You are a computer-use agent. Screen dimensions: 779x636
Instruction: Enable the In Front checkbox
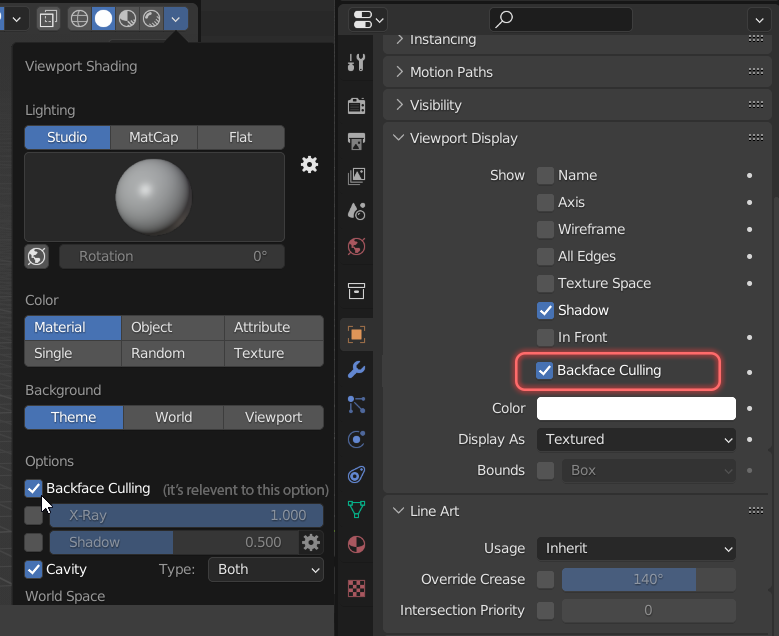pyautogui.click(x=545, y=337)
